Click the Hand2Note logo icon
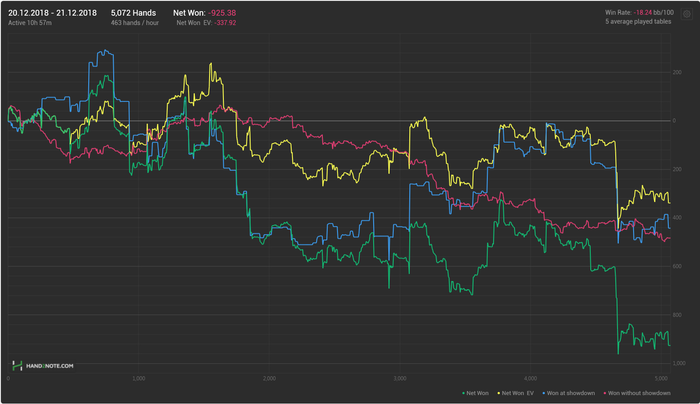Image resolution: width=700 pixels, height=404 pixels. coord(17,367)
